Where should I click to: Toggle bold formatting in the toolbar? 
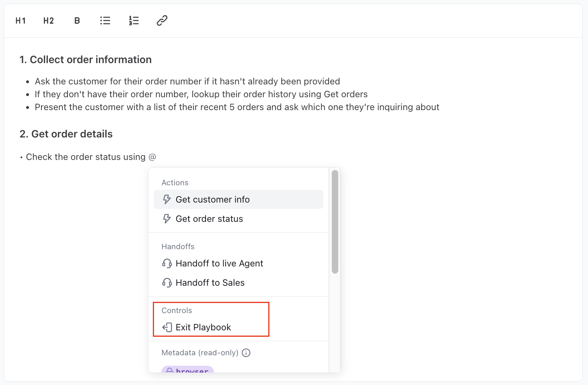tap(77, 20)
